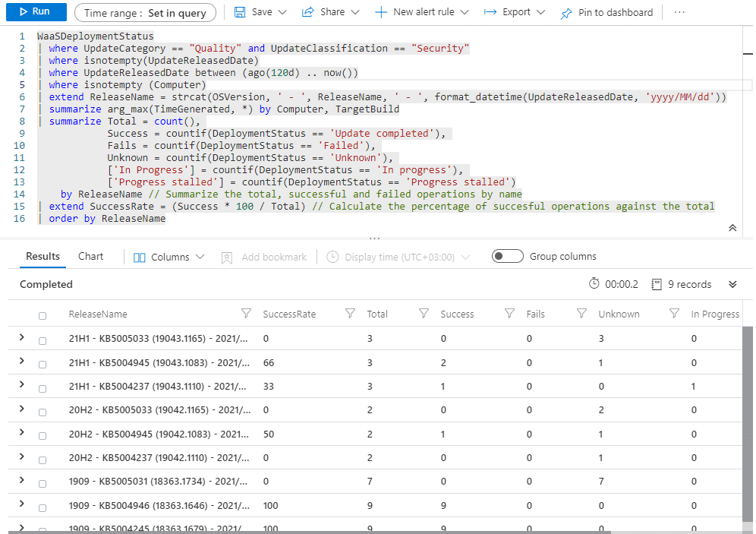The width and height of the screenshot is (756, 534).
Task: Expand the 20H2 KB5005033 row
Action: click(x=22, y=409)
